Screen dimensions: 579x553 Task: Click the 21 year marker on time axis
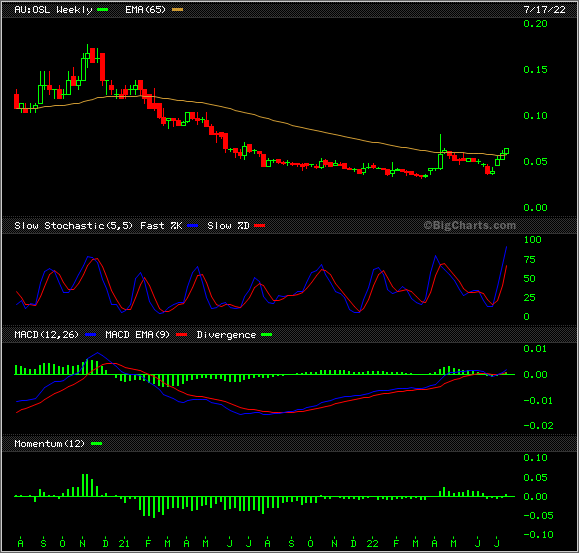(x=124, y=543)
